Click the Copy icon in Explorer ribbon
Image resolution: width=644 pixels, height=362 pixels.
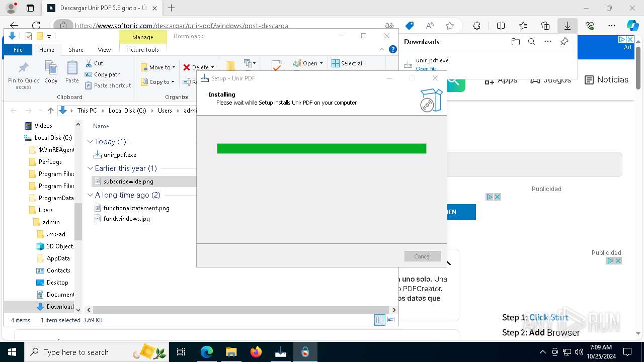coord(51,72)
